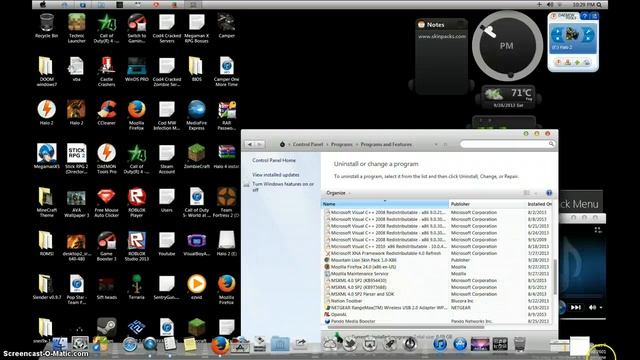Go forward in the Control Panel window
The height and width of the screenshot is (360, 640).
[259, 144]
